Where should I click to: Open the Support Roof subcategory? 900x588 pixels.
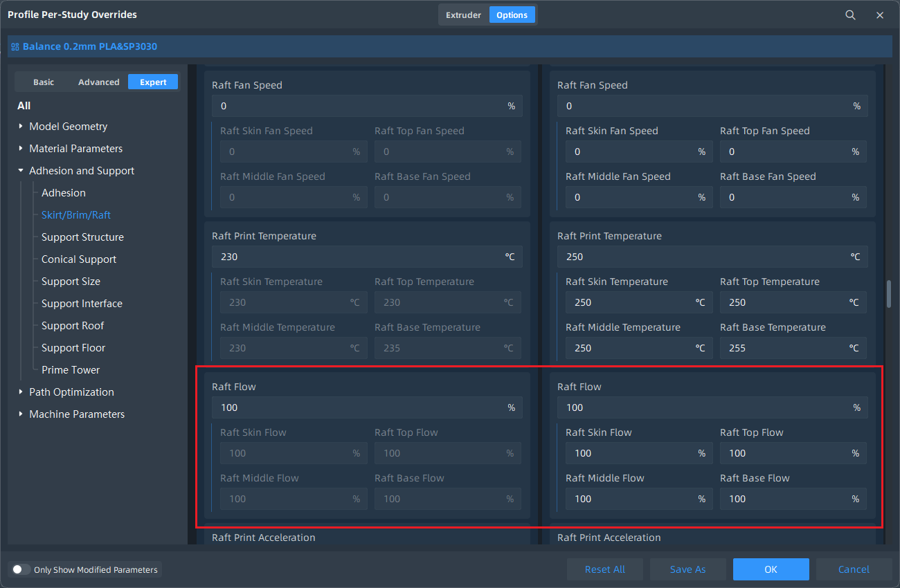coord(73,326)
